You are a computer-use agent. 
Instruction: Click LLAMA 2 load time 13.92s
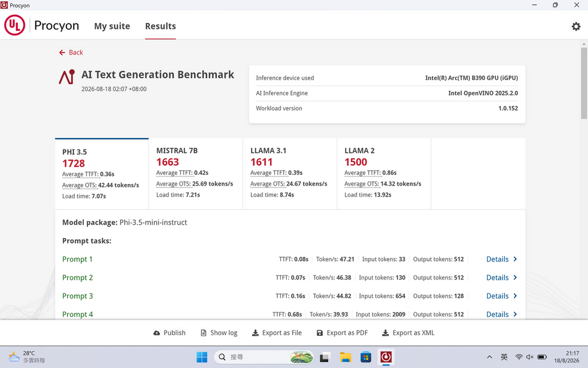(x=368, y=195)
